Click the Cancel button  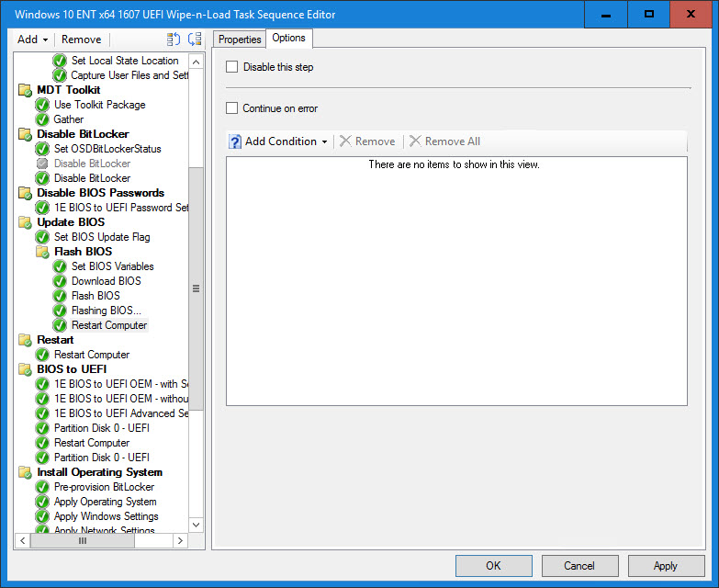coord(579,566)
